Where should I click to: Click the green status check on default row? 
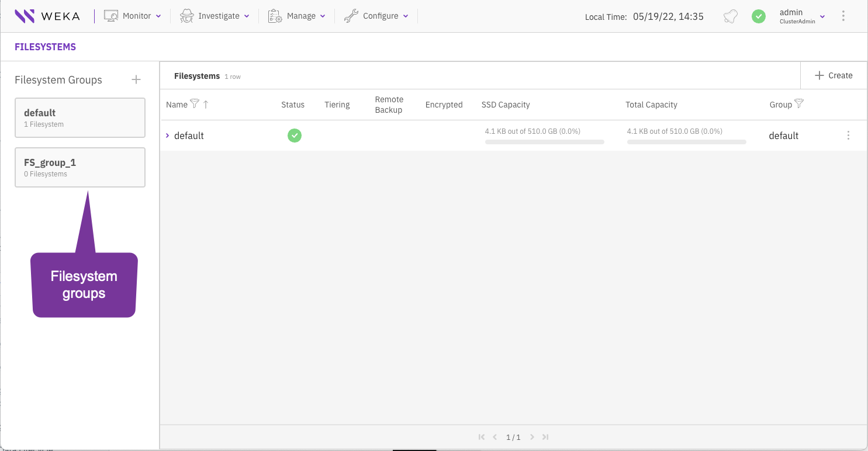click(x=295, y=135)
